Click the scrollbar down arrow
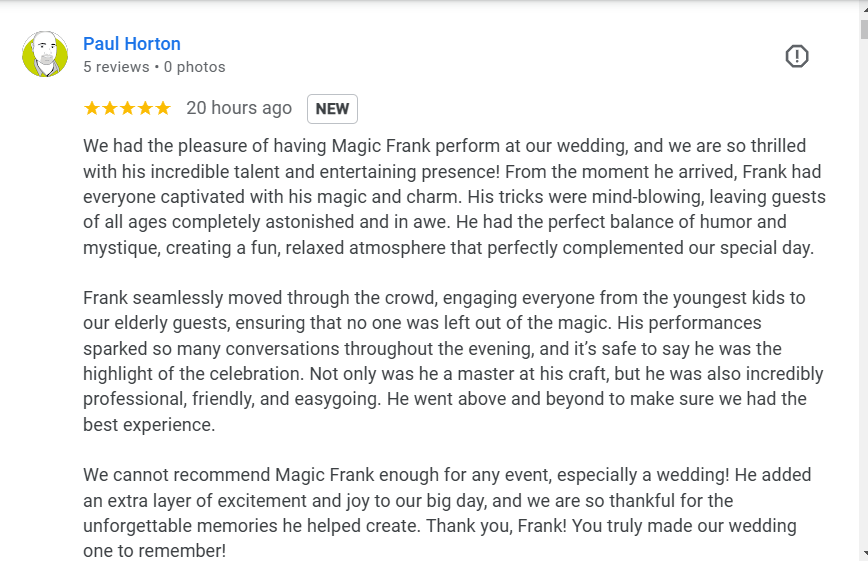 (862, 554)
